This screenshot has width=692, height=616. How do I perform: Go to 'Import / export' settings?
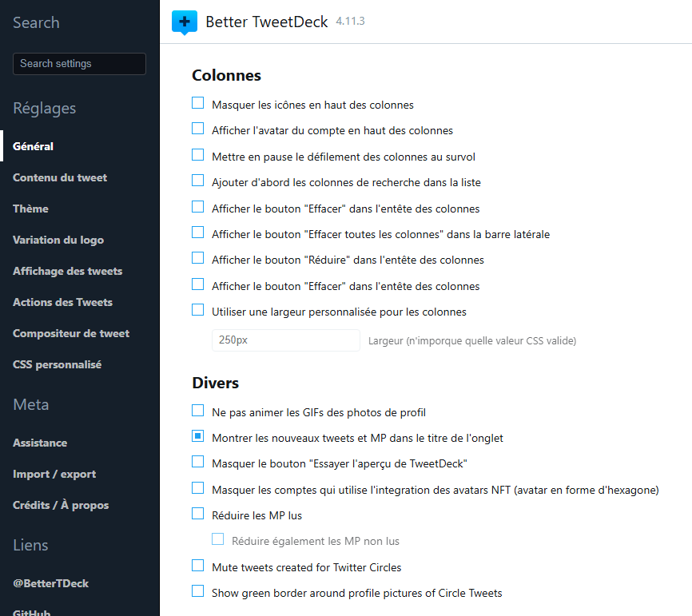coord(54,475)
